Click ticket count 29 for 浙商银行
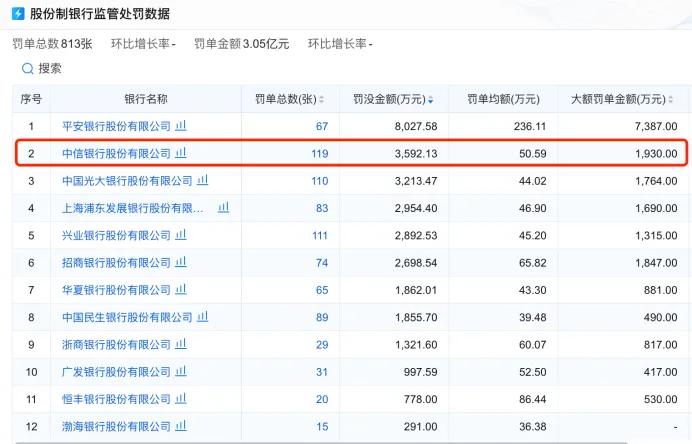The image size is (692, 444). (x=322, y=345)
